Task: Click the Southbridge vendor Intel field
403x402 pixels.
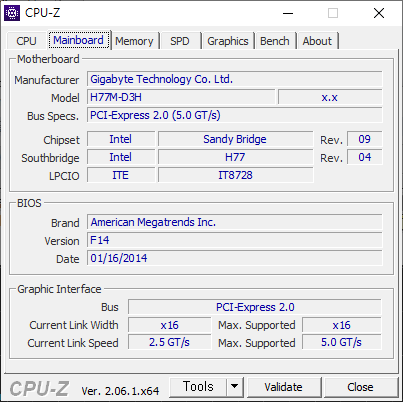Action: 121,157
